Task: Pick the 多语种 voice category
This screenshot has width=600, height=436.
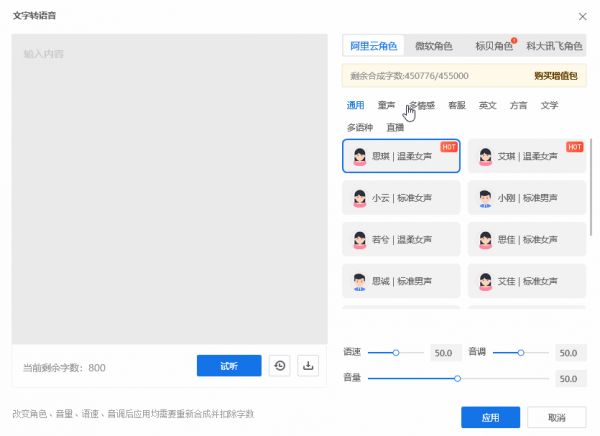Action: pyautogui.click(x=360, y=127)
